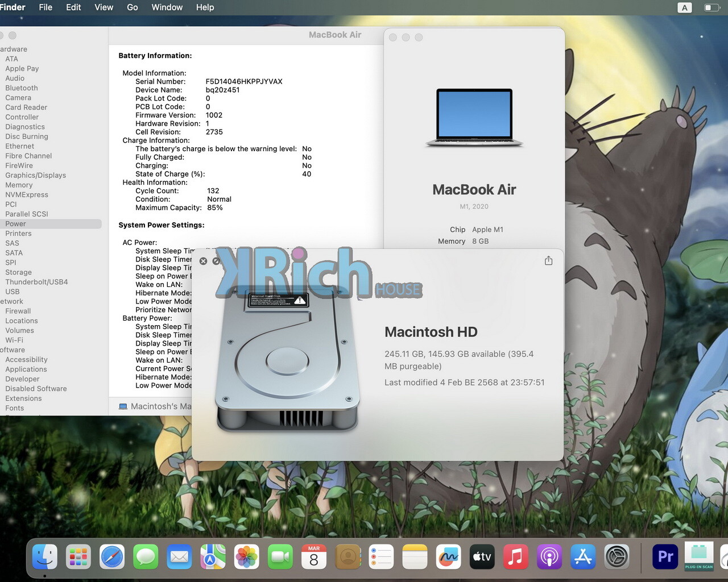Select Disabled Software in the sidebar
The height and width of the screenshot is (582, 728).
[36, 389]
